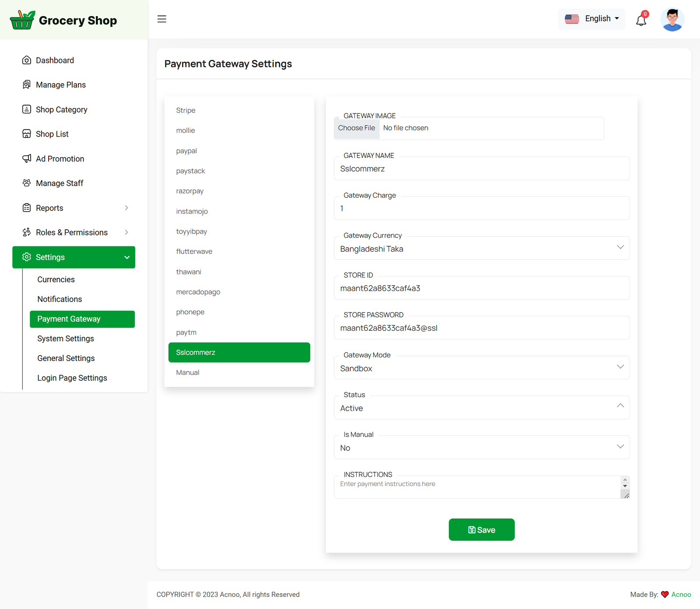
Task: Open the Status dropdown
Action: 481,408
